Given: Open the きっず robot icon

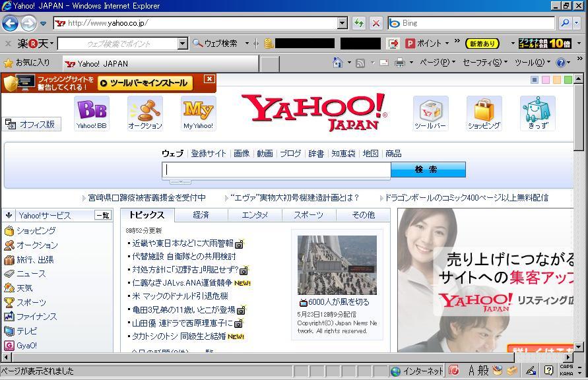Looking at the screenshot, I should (538, 113).
